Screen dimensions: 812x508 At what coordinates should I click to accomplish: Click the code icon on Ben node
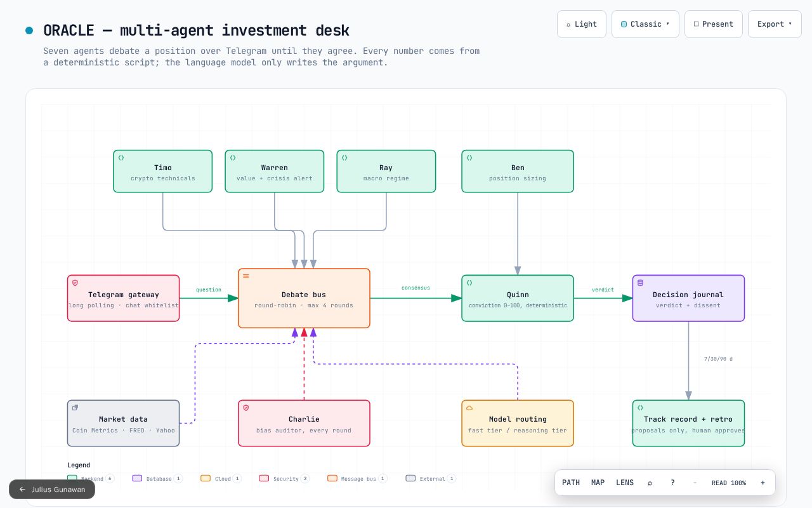tap(469, 157)
